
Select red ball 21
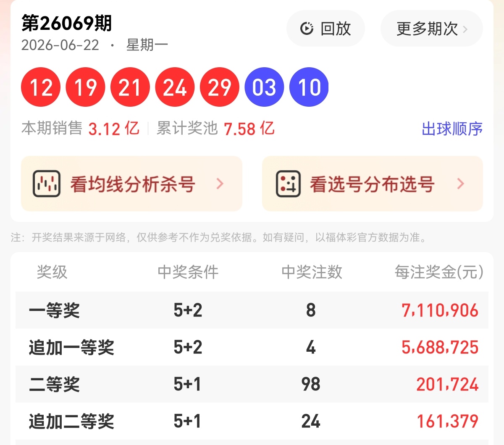point(130,87)
